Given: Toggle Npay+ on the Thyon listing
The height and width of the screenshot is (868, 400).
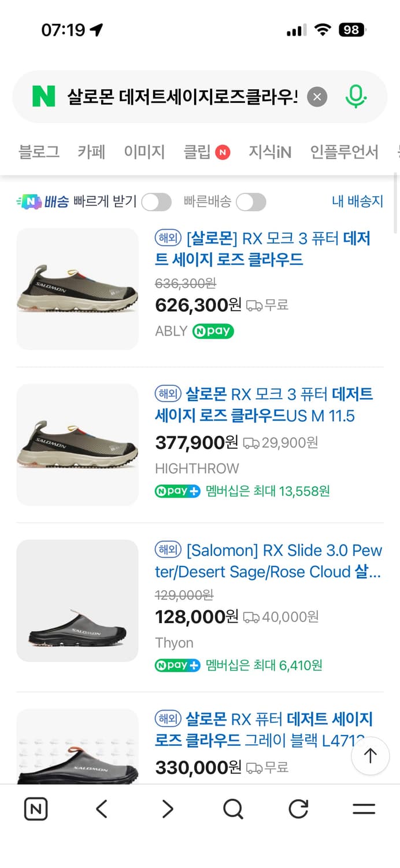Looking at the screenshot, I should pos(177,665).
